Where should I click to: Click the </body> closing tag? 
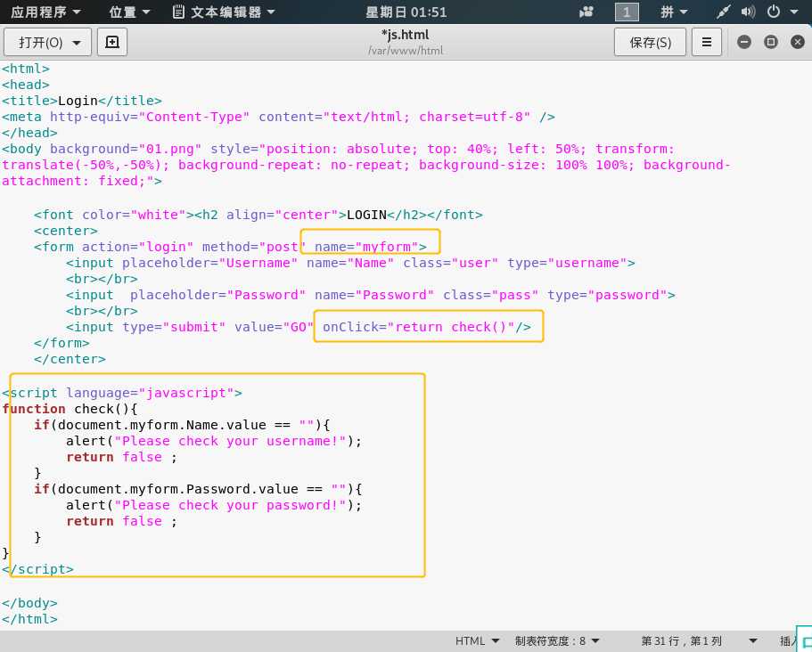point(29,603)
